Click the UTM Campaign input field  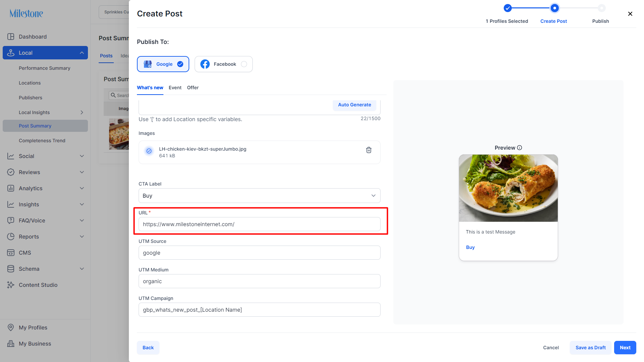click(x=259, y=310)
